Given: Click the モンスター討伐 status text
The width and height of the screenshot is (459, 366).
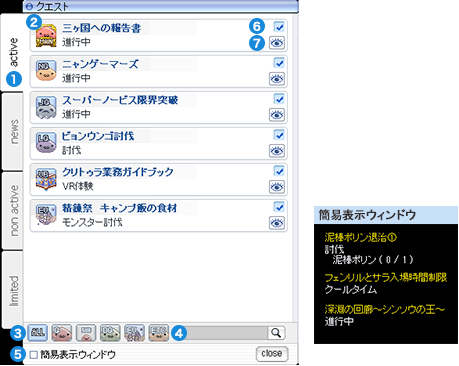Looking at the screenshot, I should (x=92, y=222).
